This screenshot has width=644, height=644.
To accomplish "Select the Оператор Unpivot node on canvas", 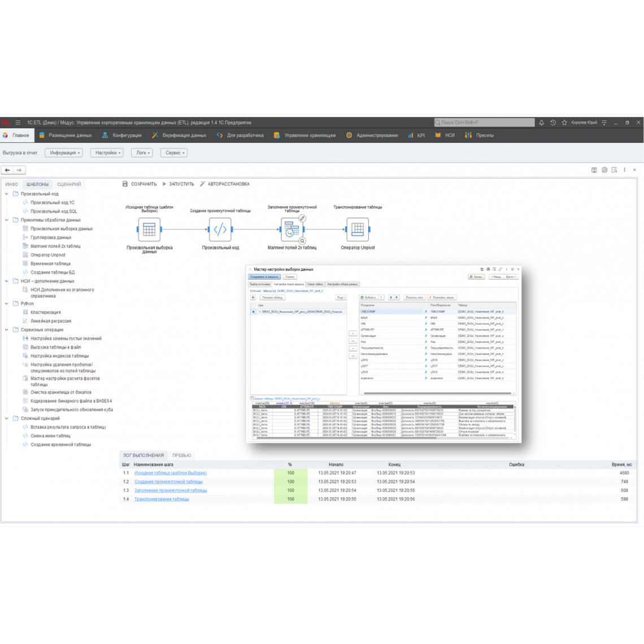I will (358, 229).
